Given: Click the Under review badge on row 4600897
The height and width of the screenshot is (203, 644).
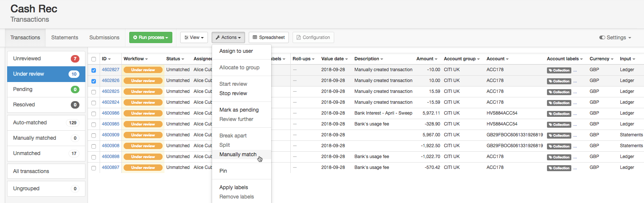Looking at the screenshot, I should (143, 167).
